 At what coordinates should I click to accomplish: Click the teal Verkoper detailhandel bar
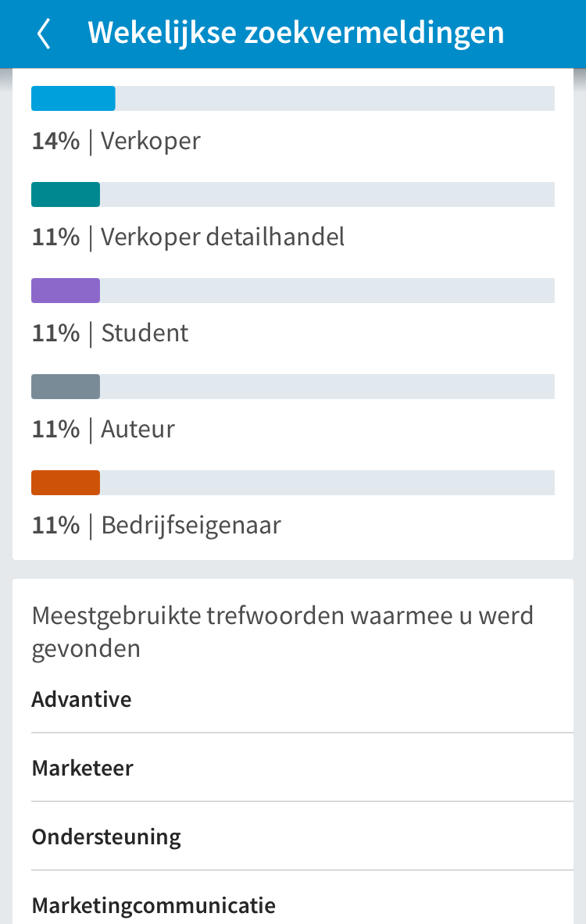(66, 194)
